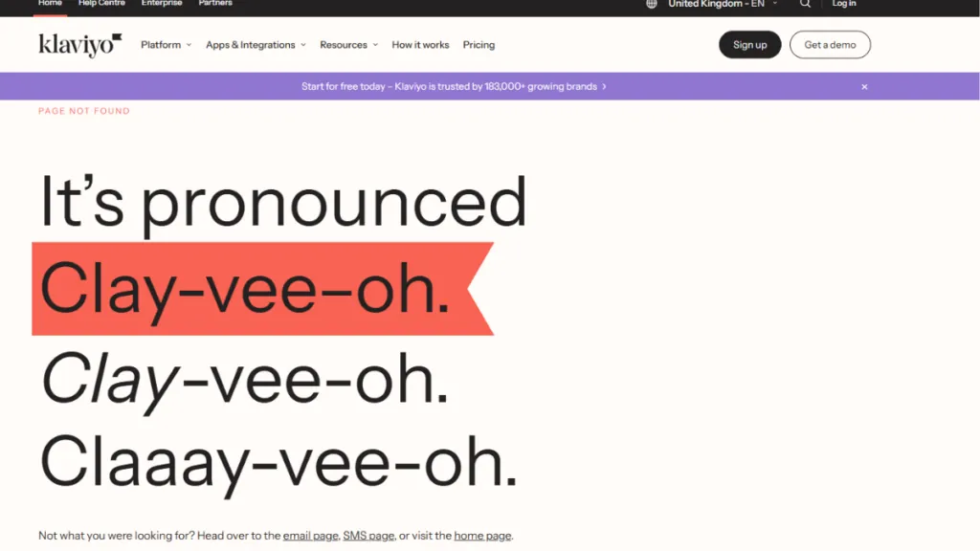The height and width of the screenshot is (551, 980).
Task: Follow the email page link
Action: (x=311, y=536)
